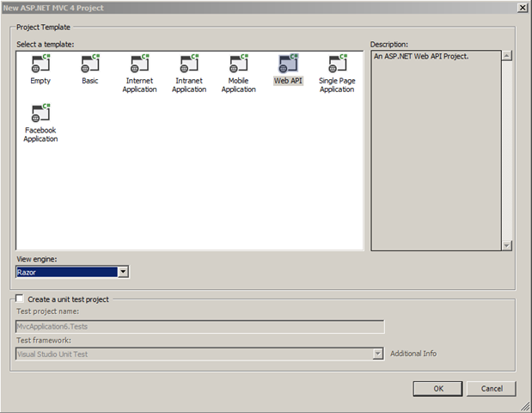
Task: Click the OK button
Action: (x=437, y=389)
